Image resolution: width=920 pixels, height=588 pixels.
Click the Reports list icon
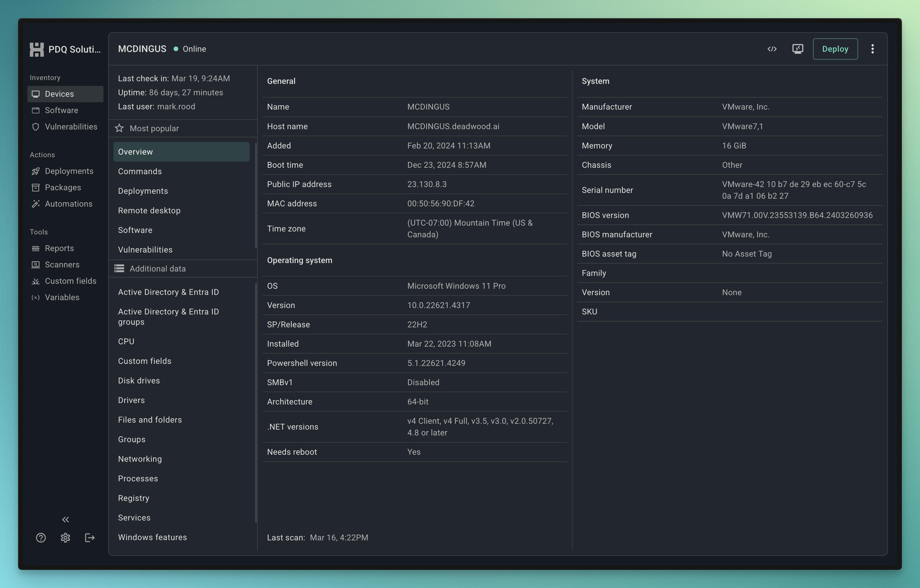click(x=36, y=248)
